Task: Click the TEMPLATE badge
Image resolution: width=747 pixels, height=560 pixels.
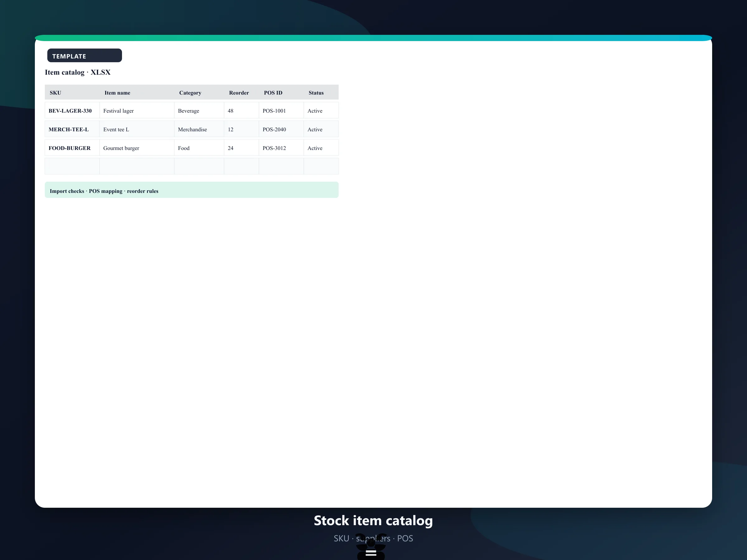Action: click(x=84, y=55)
